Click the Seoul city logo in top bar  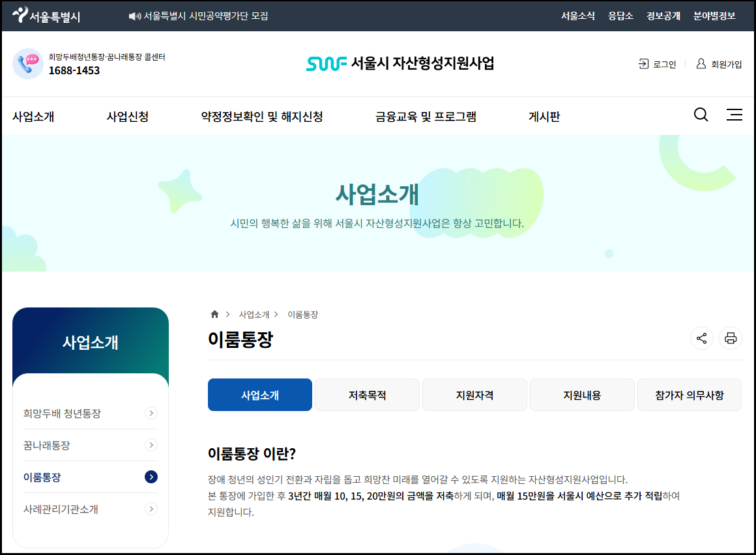[46, 16]
